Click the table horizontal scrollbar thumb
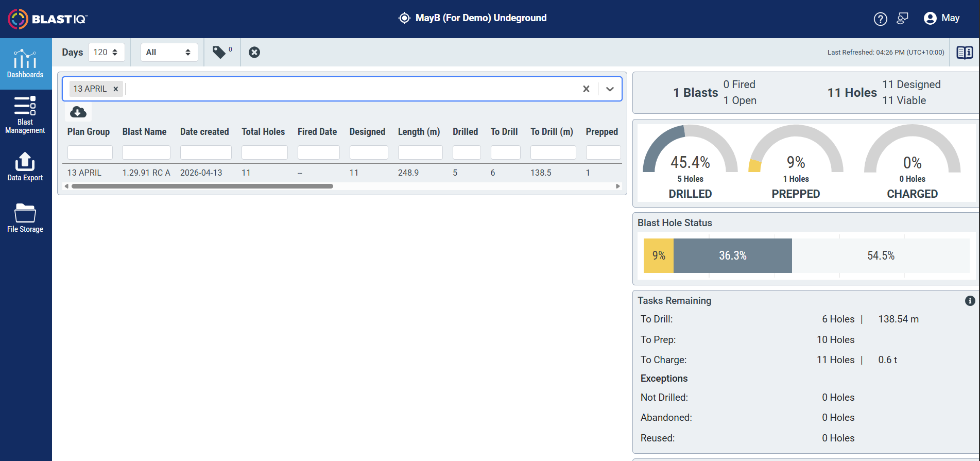The width and height of the screenshot is (980, 461). pyautogui.click(x=202, y=186)
